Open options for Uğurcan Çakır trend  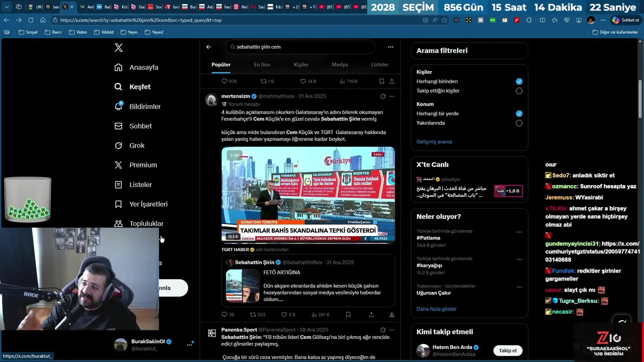coord(519,287)
